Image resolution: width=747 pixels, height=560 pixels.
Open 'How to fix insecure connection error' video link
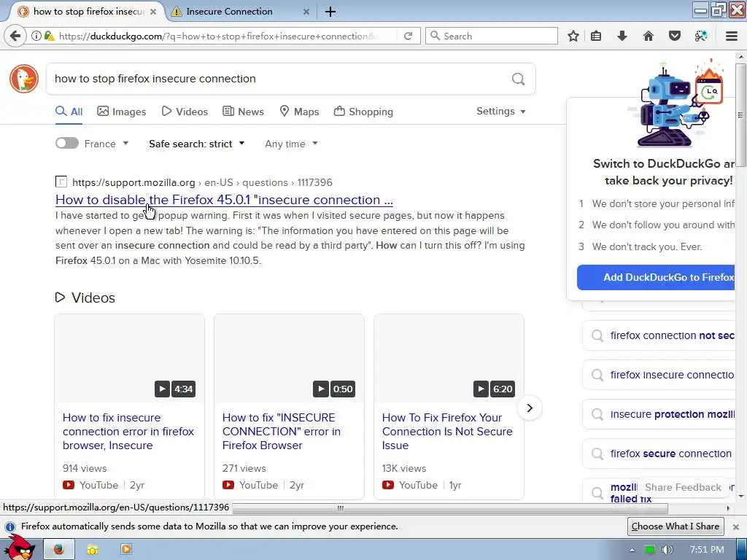(x=128, y=432)
